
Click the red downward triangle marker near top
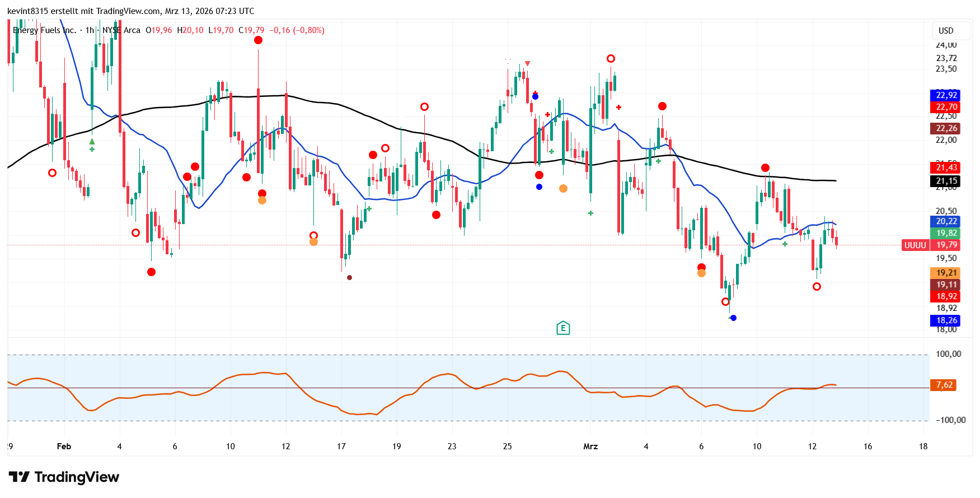(x=527, y=64)
